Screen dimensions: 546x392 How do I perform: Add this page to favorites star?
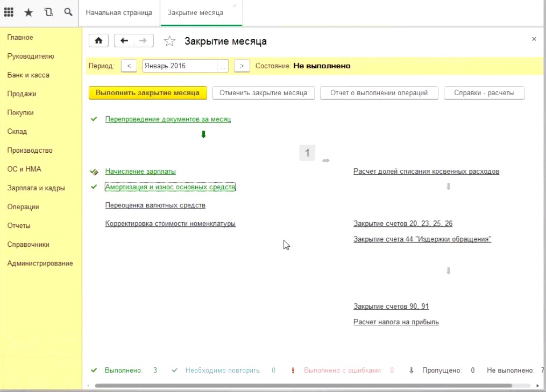click(x=169, y=41)
